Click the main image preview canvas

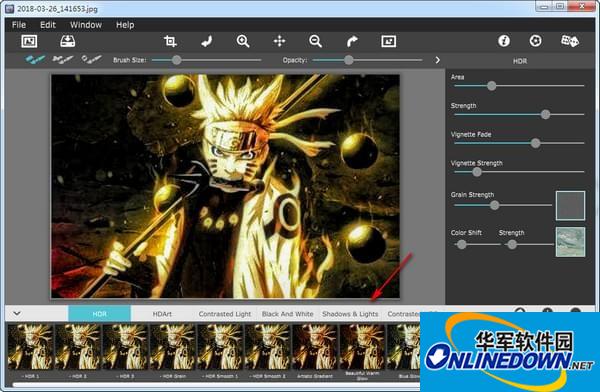pyautogui.click(x=225, y=186)
